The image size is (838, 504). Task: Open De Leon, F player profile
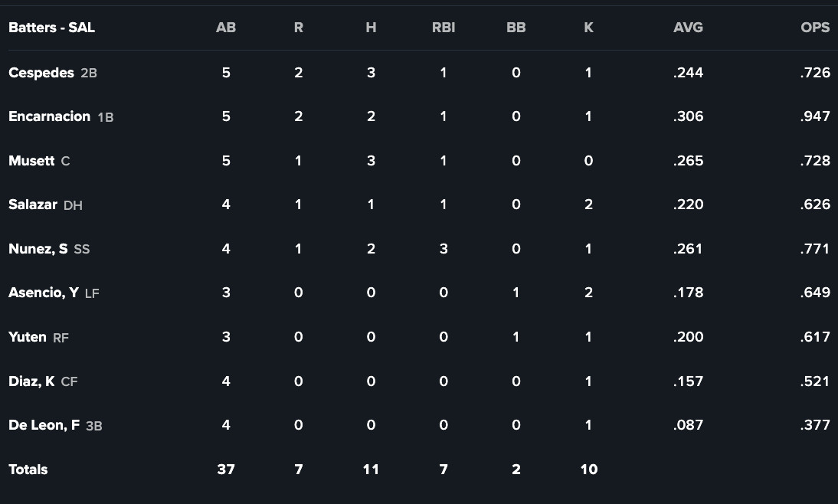tap(44, 425)
